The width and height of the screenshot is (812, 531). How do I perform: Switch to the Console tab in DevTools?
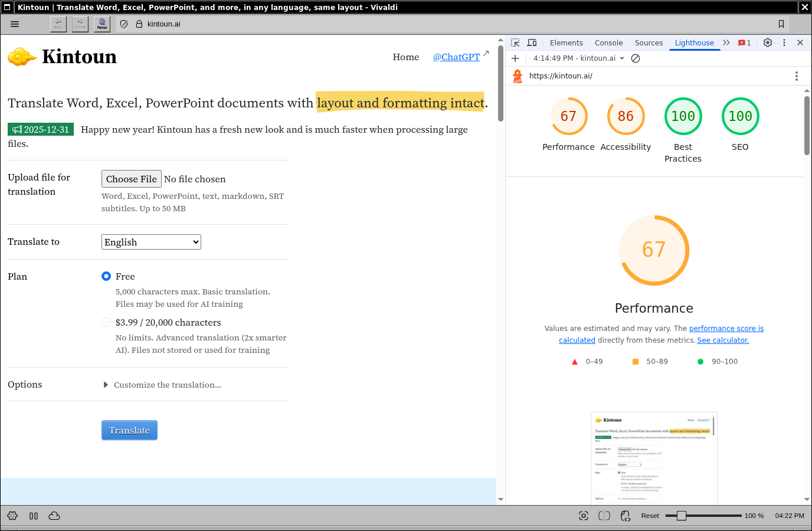608,43
